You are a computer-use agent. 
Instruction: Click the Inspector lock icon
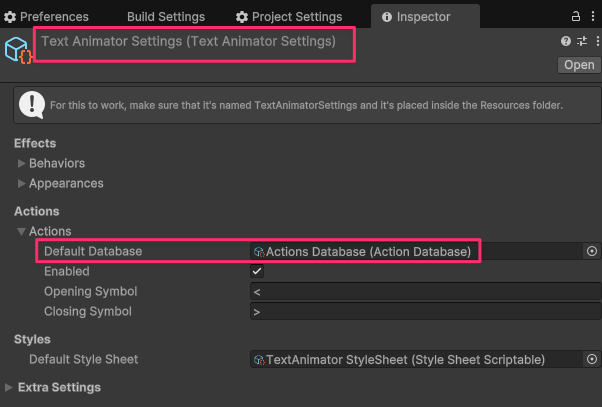pyautogui.click(x=576, y=16)
